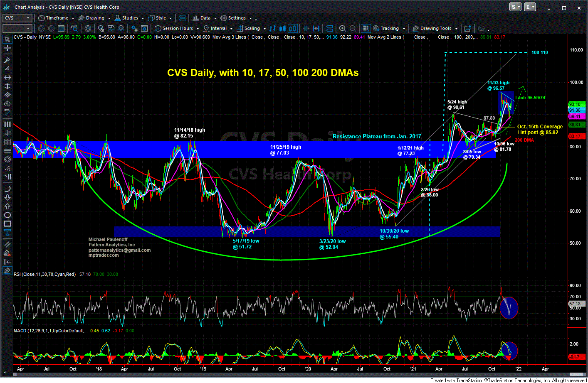Viewport: 588px width, 383px height.
Task: Click the MACD study status line label
Action: click(x=51, y=331)
